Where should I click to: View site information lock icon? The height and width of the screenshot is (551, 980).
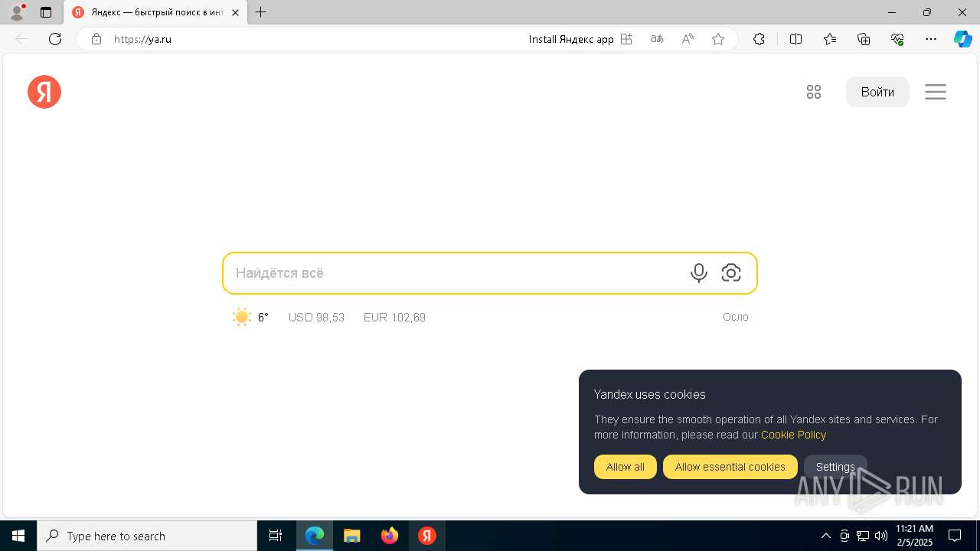96,39
